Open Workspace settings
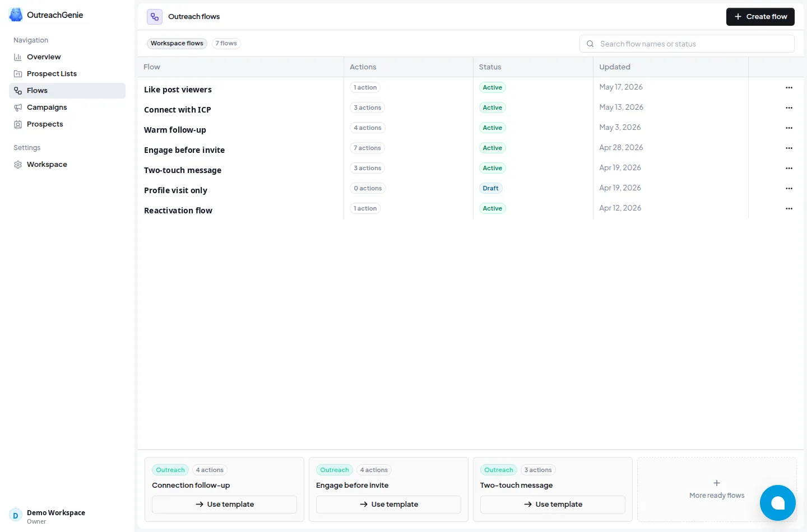807x532 pixels. pos(67,165)
